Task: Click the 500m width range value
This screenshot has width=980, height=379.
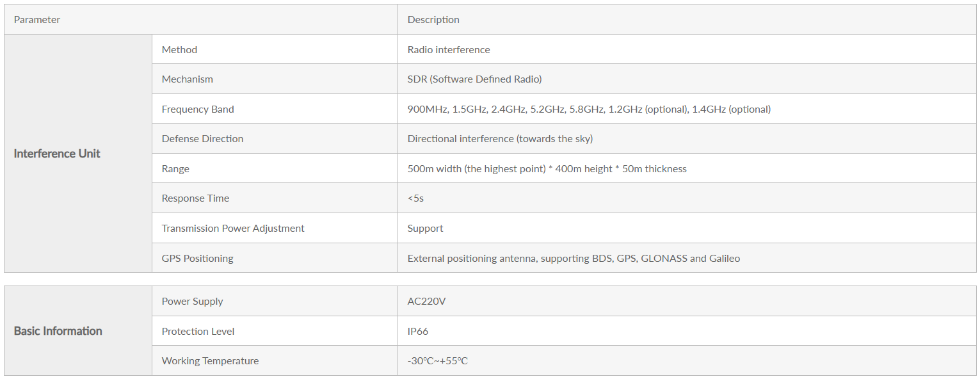Action: pyautogui.click(x=547, y=169)
